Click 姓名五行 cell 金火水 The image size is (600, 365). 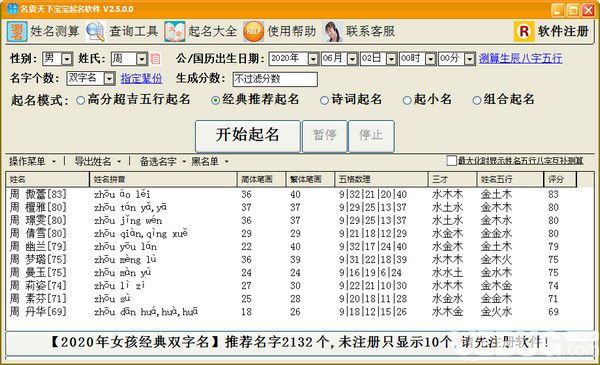(496, 311)
